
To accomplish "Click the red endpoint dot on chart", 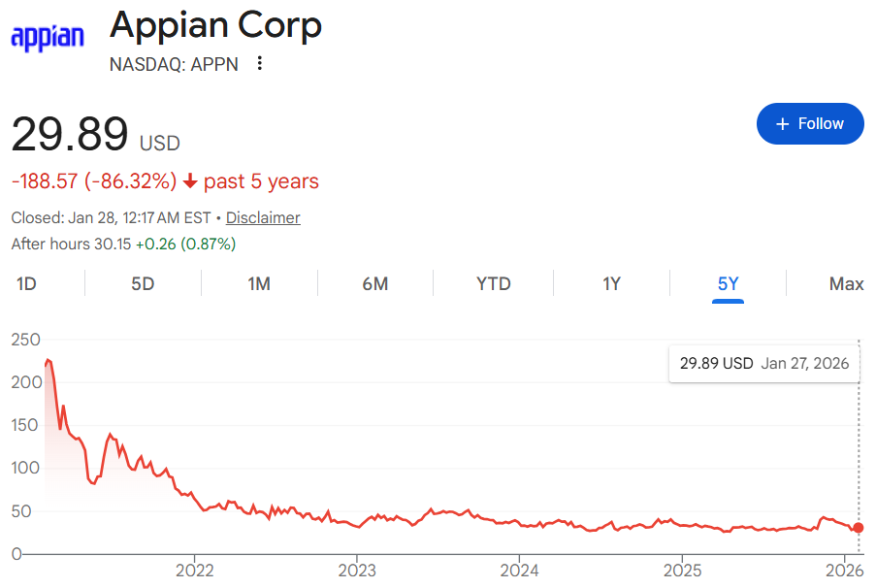I will pyautogui.click(x=859, y=528).
